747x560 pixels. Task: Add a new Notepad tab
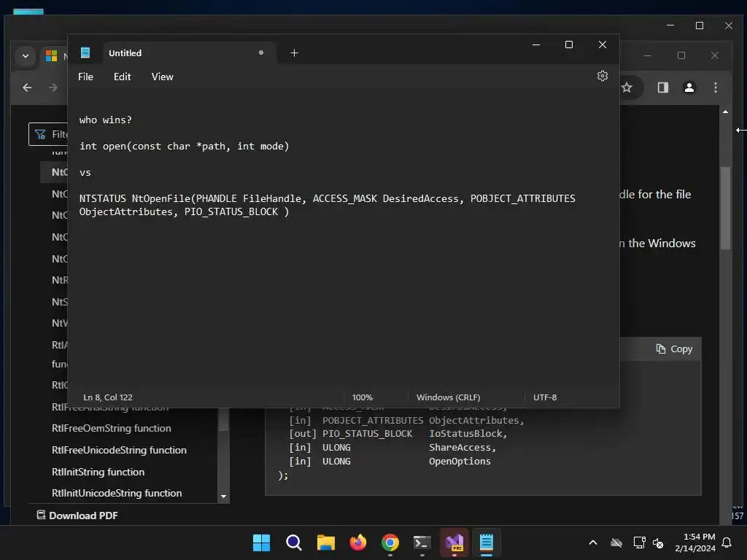click(295, 52)
